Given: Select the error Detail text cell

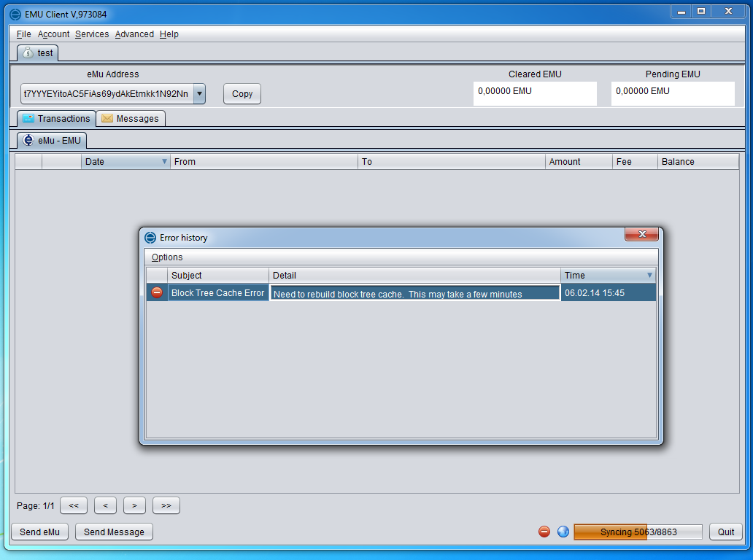Looking at the screenshot, I should point(414,293).
